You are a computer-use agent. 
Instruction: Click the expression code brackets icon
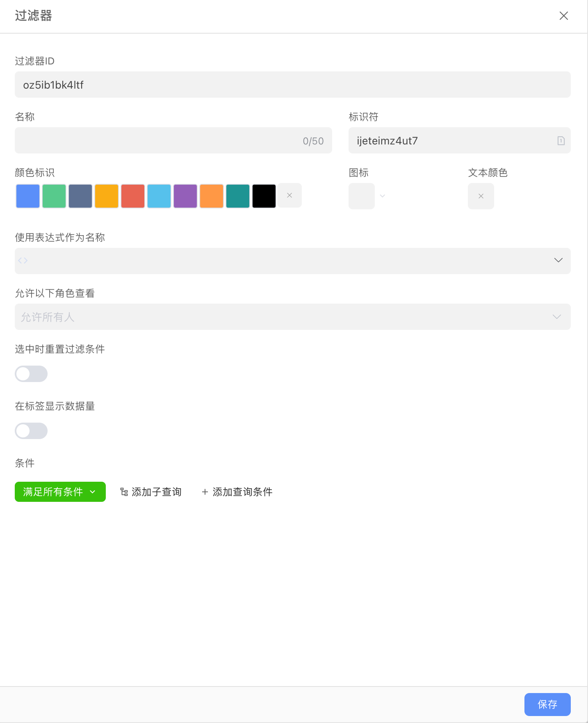coord(23,261)
